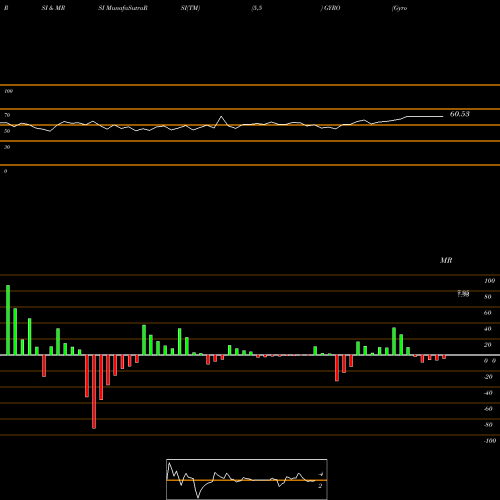The image size is (500, 500).
Task: Click the -60 label on MR axis
Action: pyautogui.click(x=488, y=409)
